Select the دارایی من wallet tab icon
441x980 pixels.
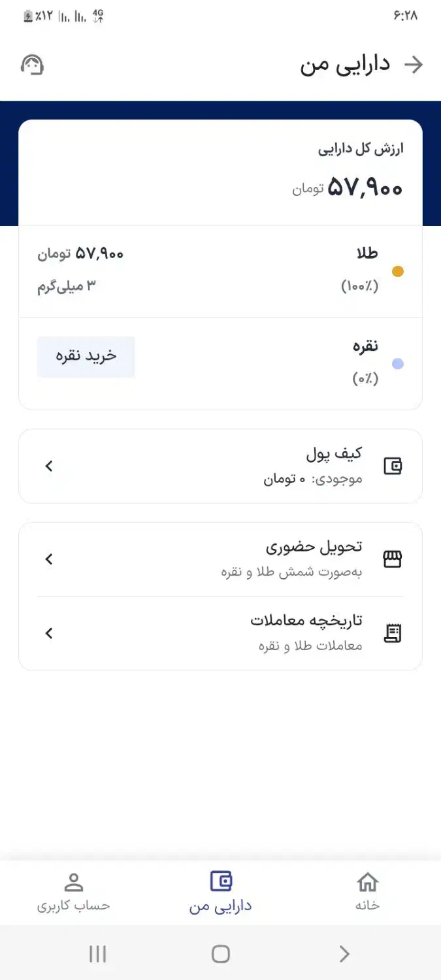220,881
